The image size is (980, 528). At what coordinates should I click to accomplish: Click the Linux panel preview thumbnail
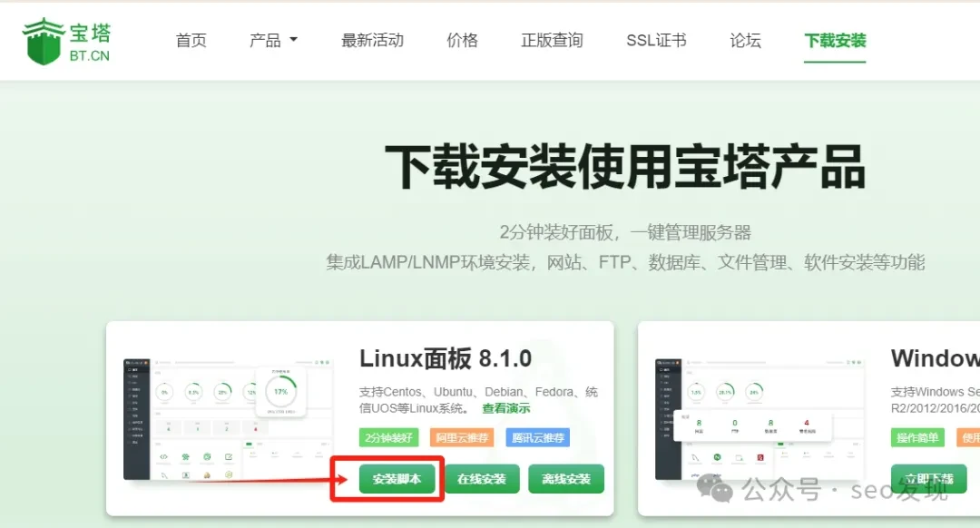click(x=229, y=417)
